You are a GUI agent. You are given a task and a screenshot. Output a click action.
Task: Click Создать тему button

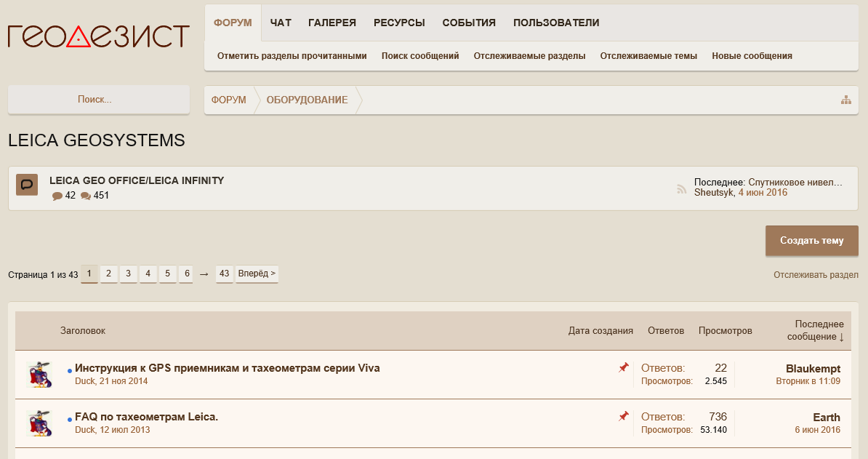[x=811, y=240]
